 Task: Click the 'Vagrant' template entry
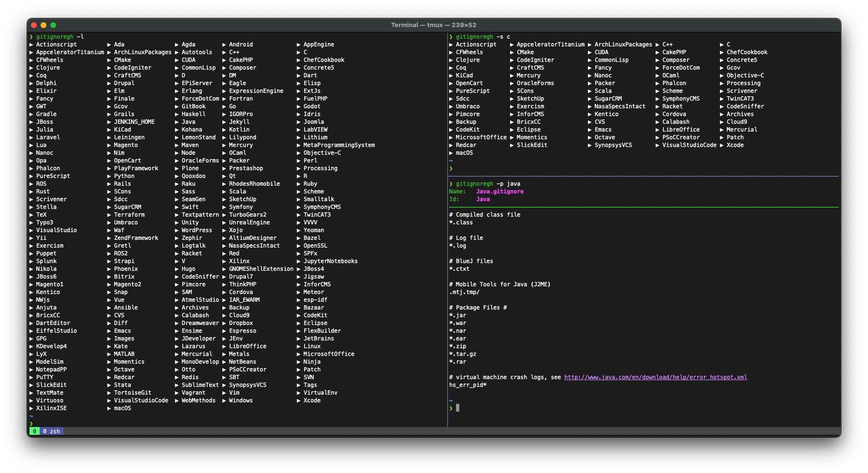[x=193, y=393]
